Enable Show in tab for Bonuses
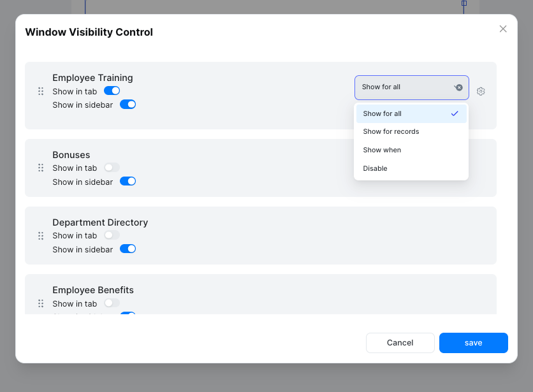533x392 pixels. click(x=112, y=166)
